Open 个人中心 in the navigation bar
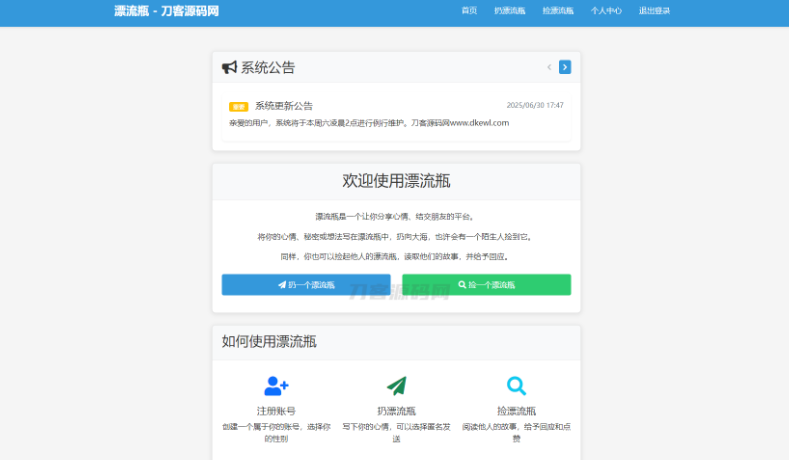 [x=606, y=11]
